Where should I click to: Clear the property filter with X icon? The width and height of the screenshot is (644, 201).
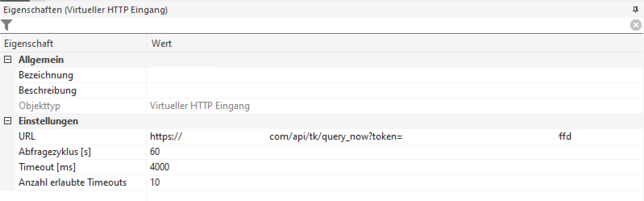click(636, 25)
